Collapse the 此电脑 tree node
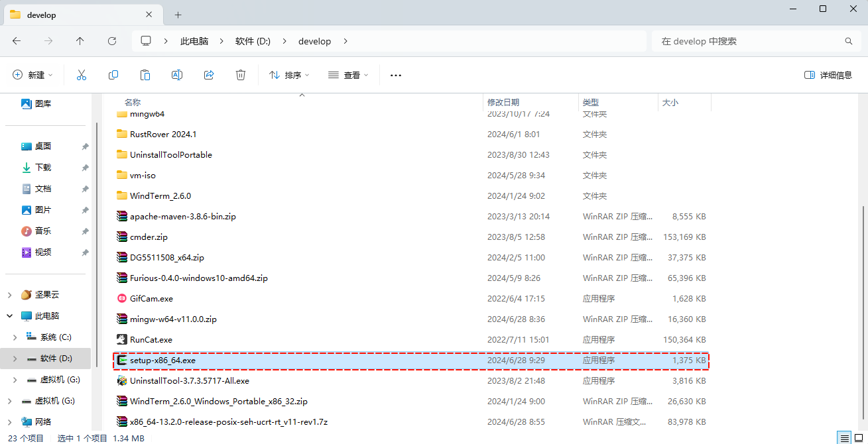Image resolution: width=868 pixels, height=444 pixels. pyautogui.click(x=9, y=316)
